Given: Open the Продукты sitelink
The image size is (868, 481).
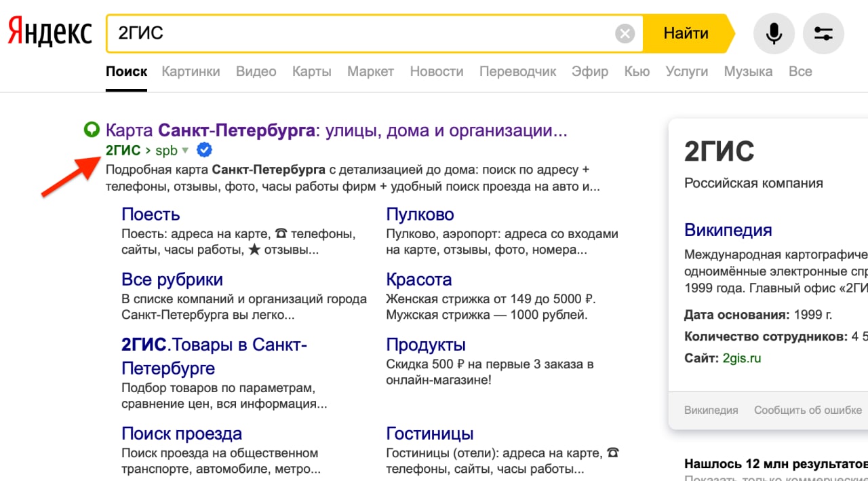Looking at the screenshot, I should coord(426,345).
